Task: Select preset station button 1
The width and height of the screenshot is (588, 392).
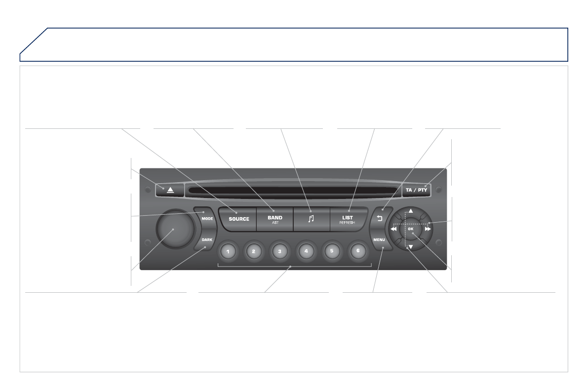Action: click(x=228, y=251)
